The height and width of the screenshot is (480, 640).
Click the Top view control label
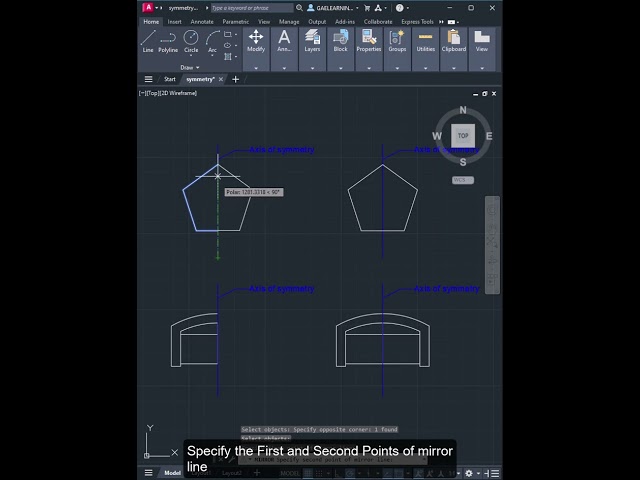pyautogui.click(x=152, y=93)
